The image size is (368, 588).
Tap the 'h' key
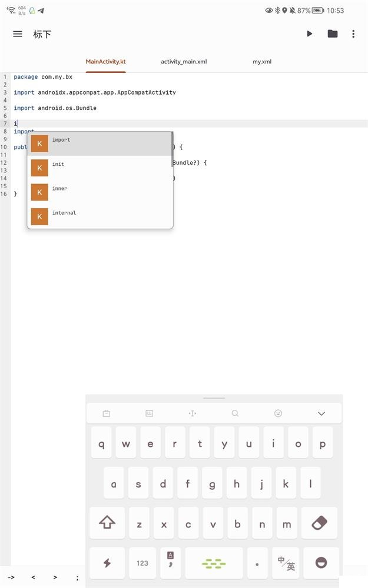coord(237,483)
